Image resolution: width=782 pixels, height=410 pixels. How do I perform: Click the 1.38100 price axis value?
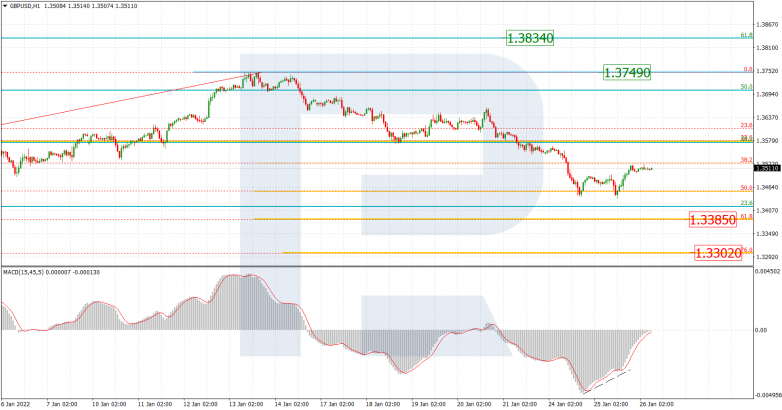click(x=767, y=48)
